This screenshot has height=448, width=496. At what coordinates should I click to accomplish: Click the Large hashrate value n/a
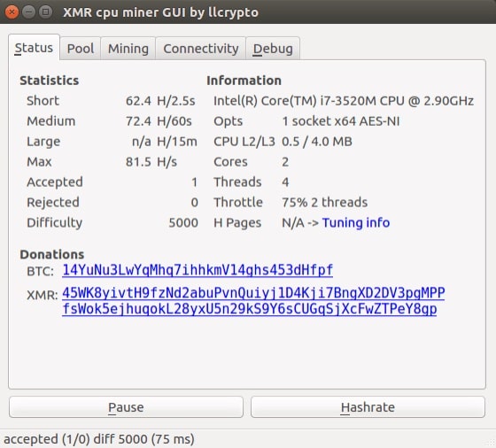click(x=142, y=142)
